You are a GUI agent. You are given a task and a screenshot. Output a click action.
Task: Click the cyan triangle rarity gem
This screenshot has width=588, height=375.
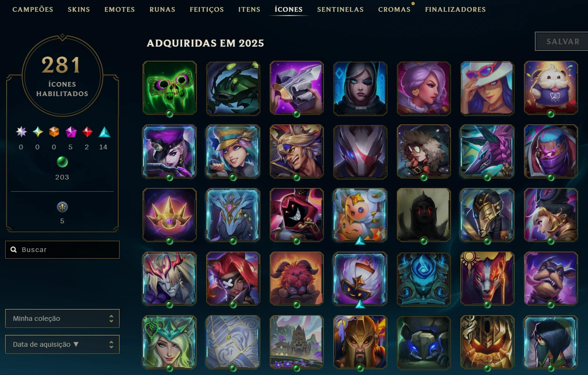point(104,133)
